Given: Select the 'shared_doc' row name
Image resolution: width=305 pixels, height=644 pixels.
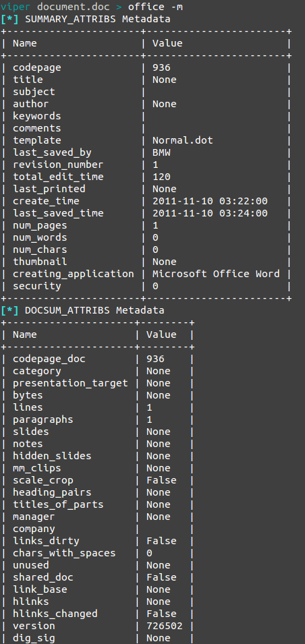Looking at the screenshot, I should (43, 577).
